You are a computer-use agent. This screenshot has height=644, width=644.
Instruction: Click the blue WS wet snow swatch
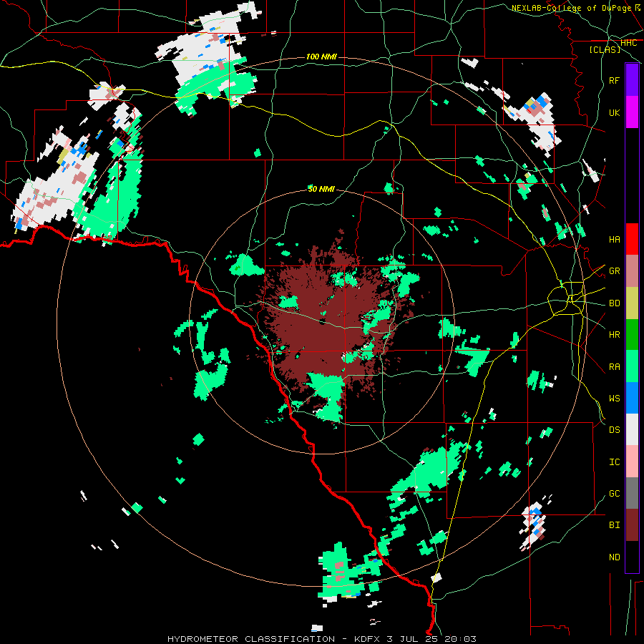(632, 398)
